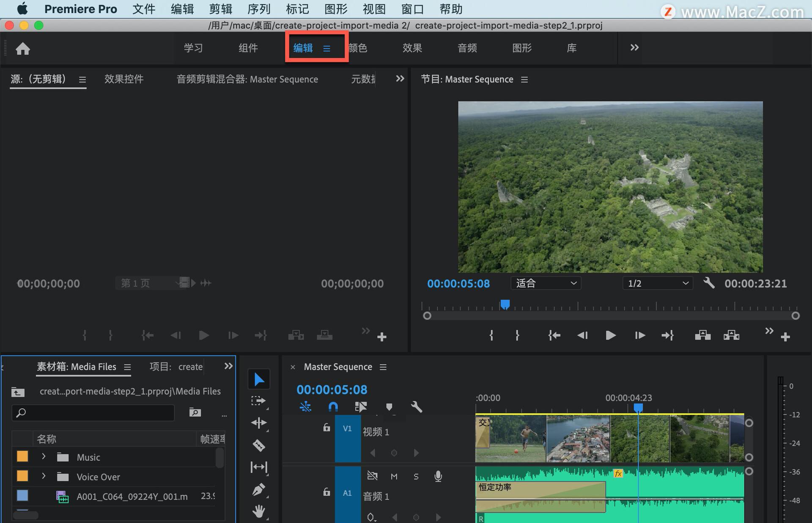This screenshot has height=523, width=812.
Task: Sort by the 名称 column header
Action: tap(47, 439)
